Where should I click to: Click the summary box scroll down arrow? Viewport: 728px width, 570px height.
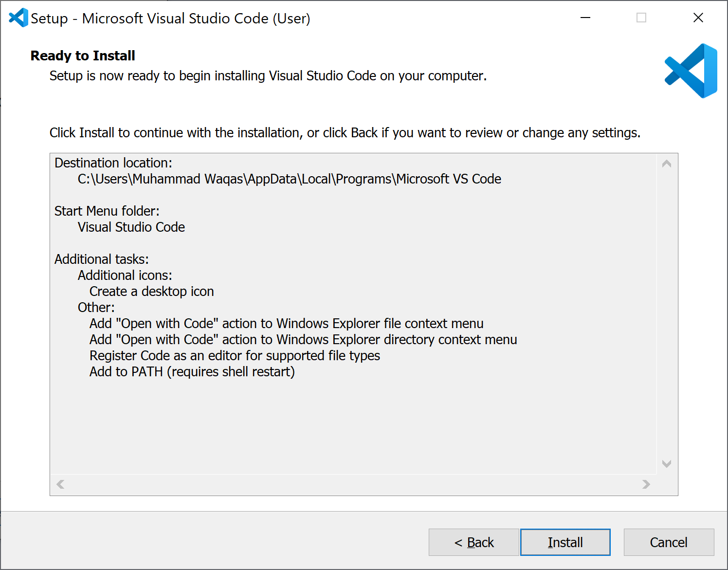coord(667,464)
